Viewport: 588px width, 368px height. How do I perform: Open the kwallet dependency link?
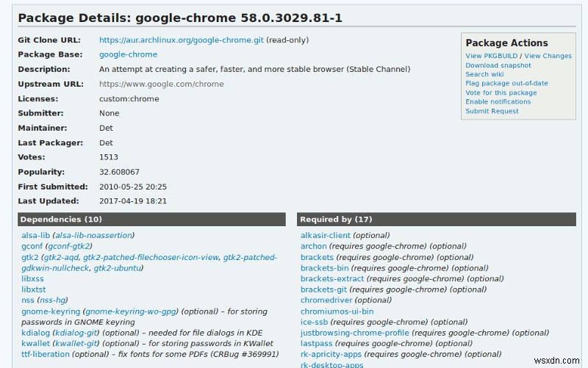[x=35, y=343]
